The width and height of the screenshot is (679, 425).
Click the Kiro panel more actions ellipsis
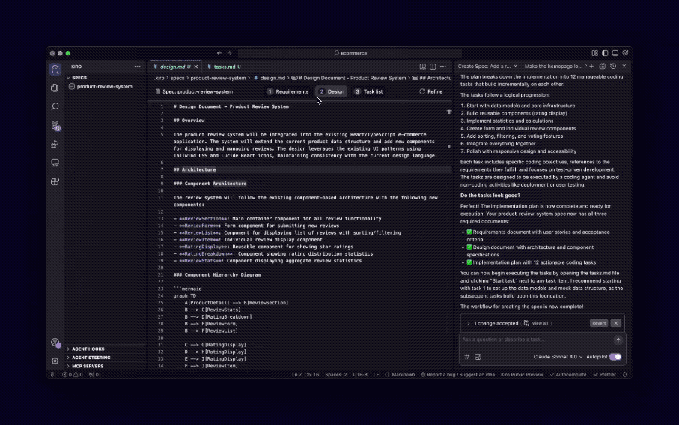click(x=138, y=67)
